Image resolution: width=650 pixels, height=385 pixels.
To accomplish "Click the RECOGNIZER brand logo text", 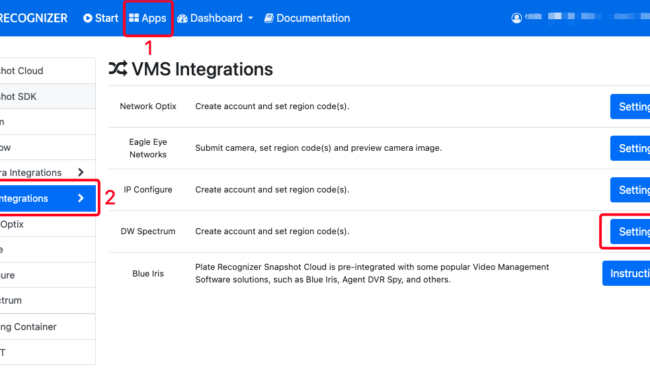I will [34, 18].
